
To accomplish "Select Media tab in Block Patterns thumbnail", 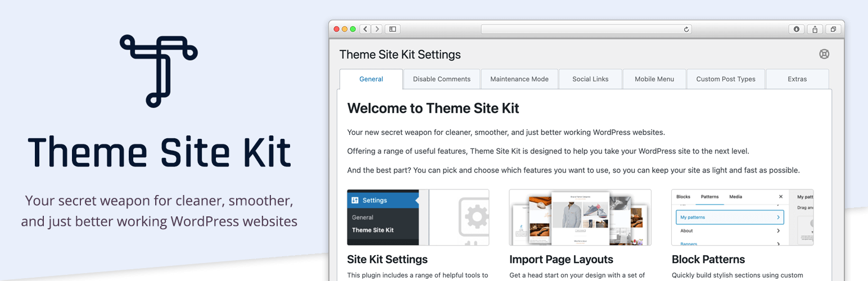I will click(x=735, y=197).
